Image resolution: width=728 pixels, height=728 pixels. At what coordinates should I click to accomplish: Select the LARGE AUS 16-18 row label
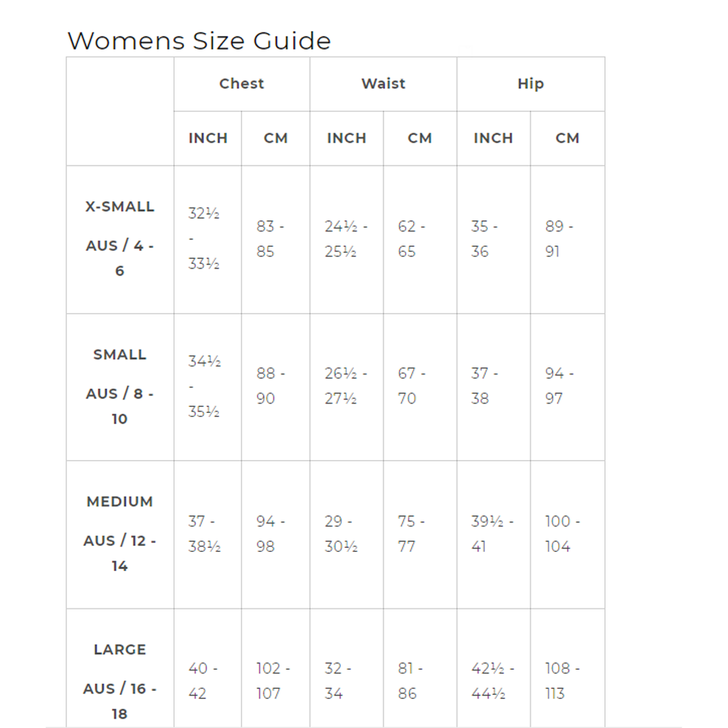pos(120,681)
